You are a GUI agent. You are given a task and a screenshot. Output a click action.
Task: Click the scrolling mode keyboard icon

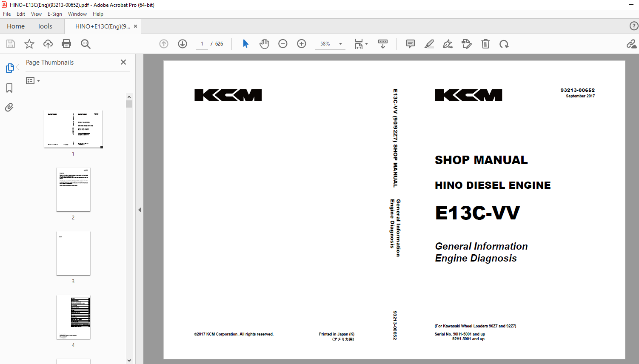click(383, 44)
